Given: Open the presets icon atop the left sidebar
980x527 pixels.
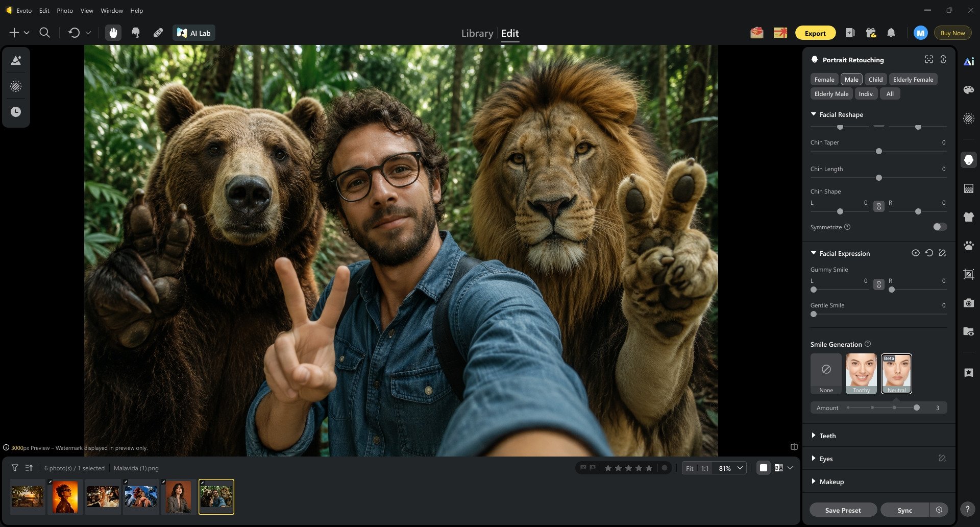Looking at the screenshot, I should point(16,60).
